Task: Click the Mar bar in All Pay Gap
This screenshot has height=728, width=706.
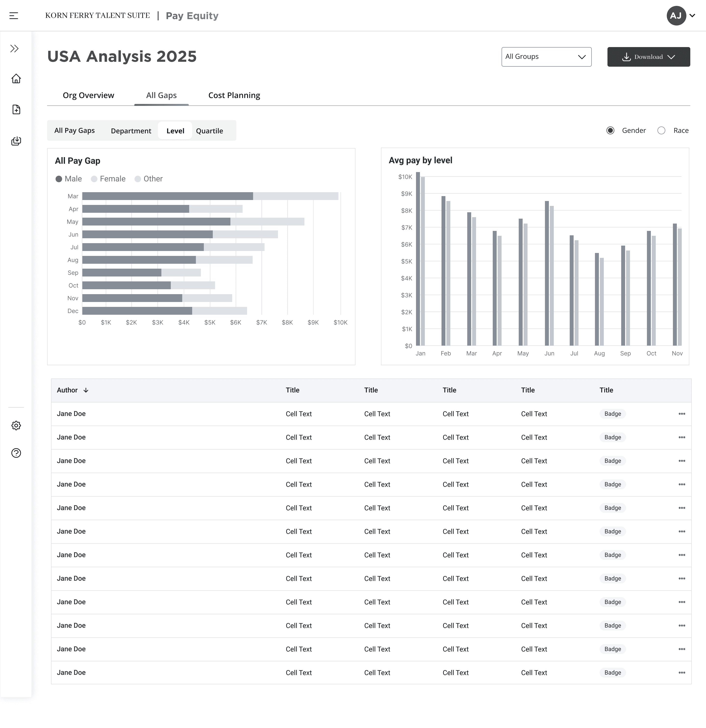Action: tap(210, 196)
